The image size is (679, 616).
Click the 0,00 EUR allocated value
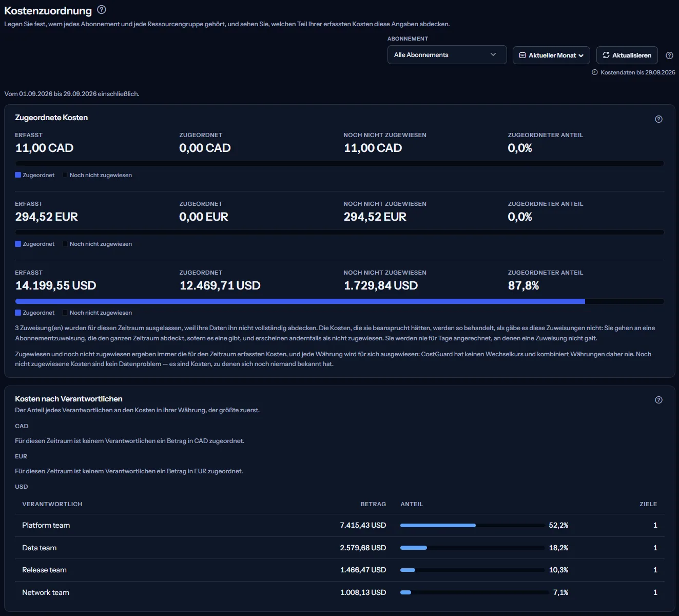coord(203,217)
